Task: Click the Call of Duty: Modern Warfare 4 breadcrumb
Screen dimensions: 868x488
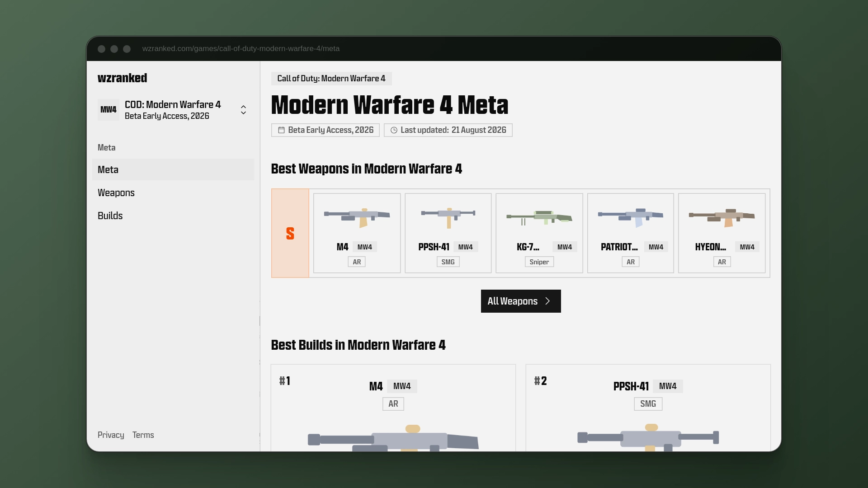Action: 331,79
